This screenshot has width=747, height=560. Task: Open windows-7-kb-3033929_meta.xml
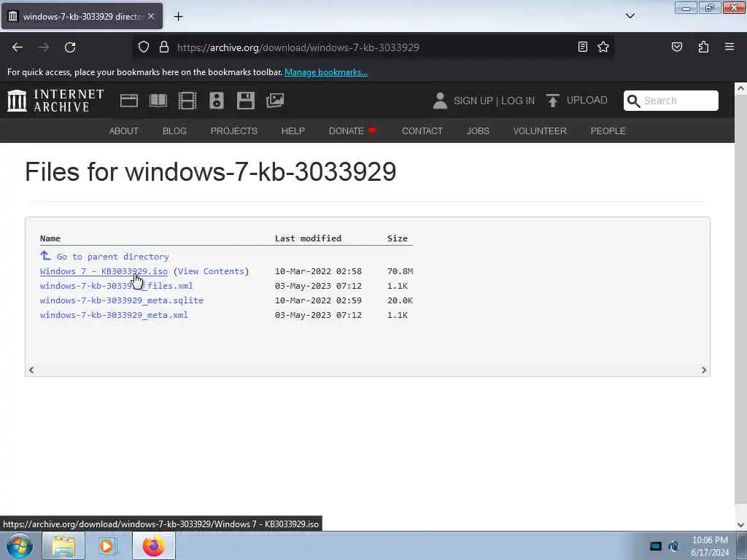point(114,315)
